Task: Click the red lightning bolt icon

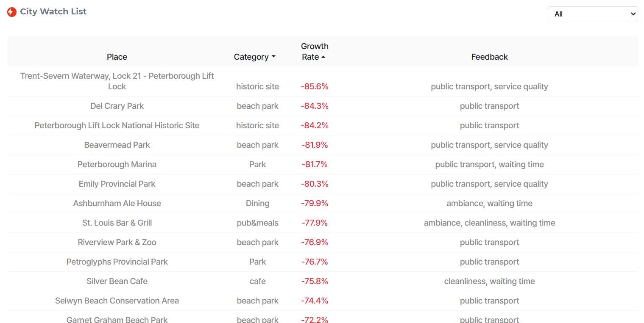Action: (12, 12)
